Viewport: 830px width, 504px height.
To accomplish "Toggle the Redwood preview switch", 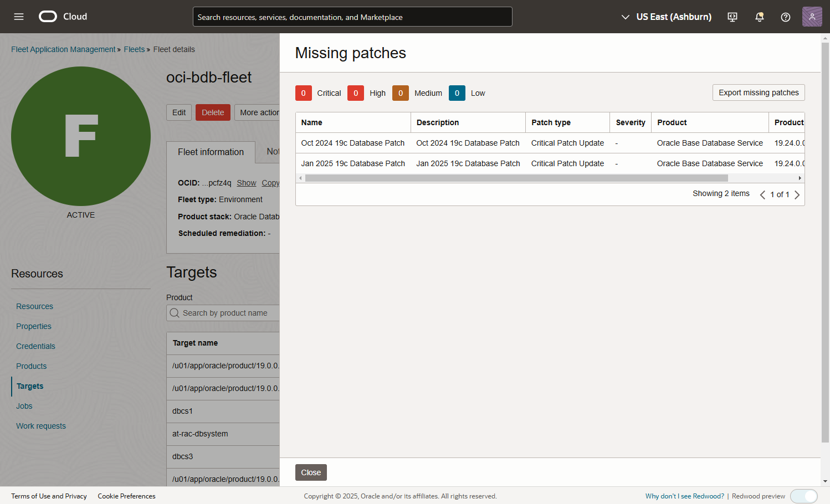I will (804, 496).
